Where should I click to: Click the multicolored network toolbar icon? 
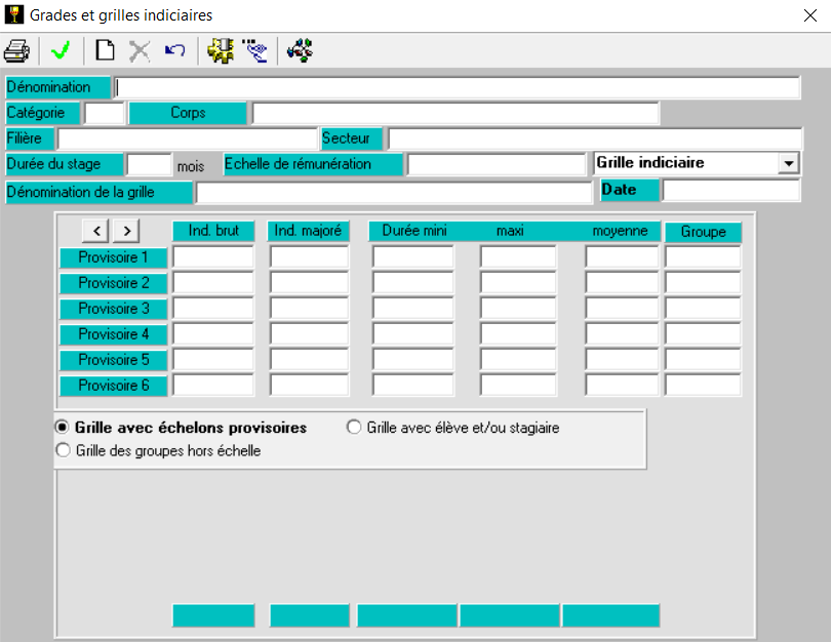pyautogui.click(x=299, y=50)
